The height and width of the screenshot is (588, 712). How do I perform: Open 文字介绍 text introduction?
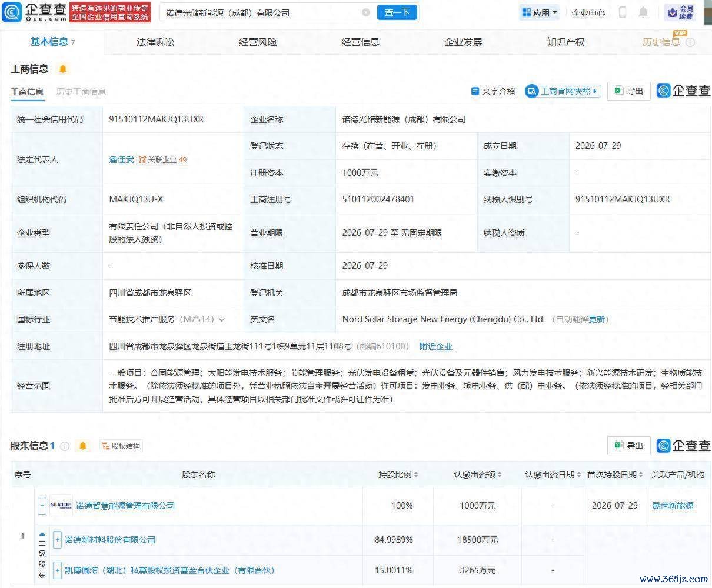pyautogui.click(x=493, y=91)
